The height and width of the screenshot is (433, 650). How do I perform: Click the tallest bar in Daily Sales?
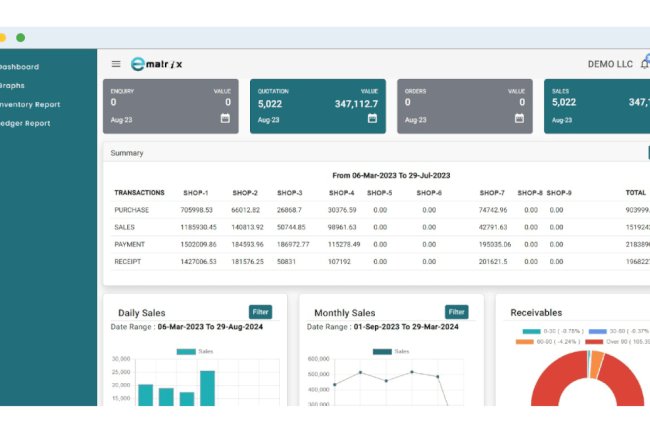pyautogui.click(x=207, y=388)
